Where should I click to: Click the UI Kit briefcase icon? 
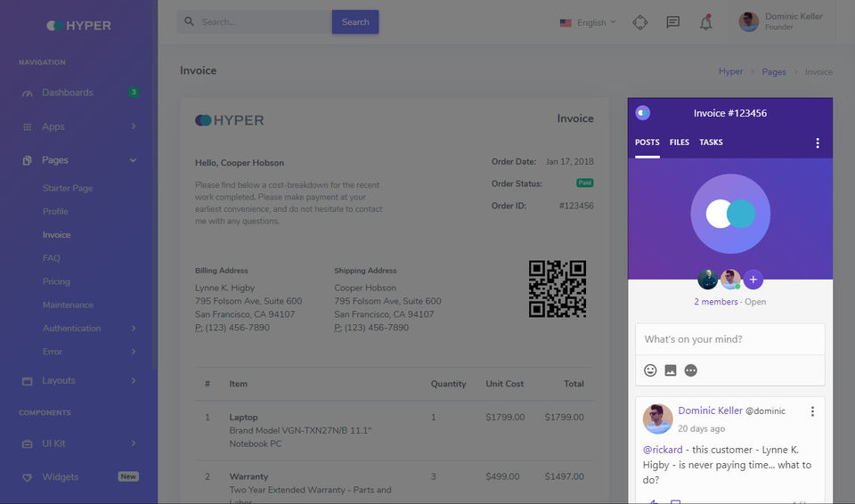(x=28, y=444)
